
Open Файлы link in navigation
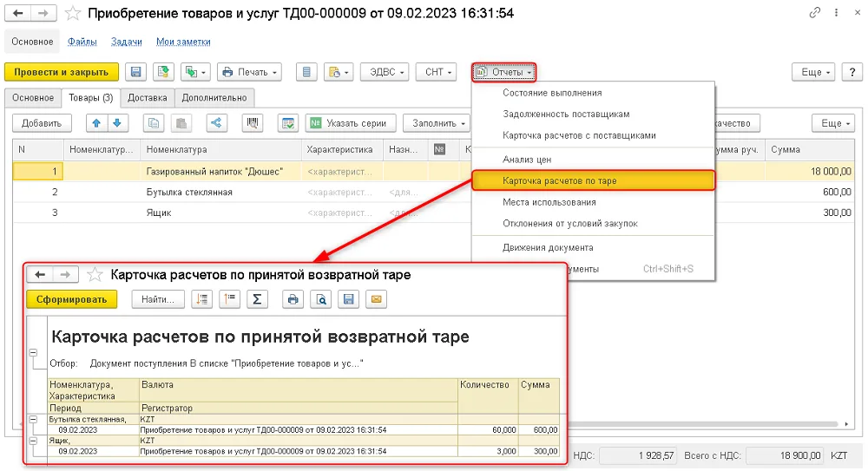tap(82, 42)
